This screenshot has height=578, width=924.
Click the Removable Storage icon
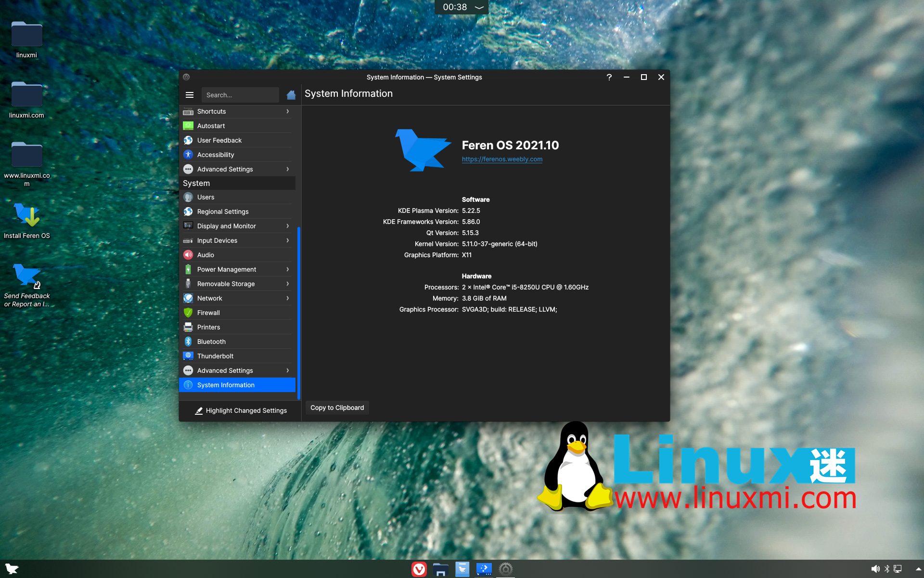[188, 284]
